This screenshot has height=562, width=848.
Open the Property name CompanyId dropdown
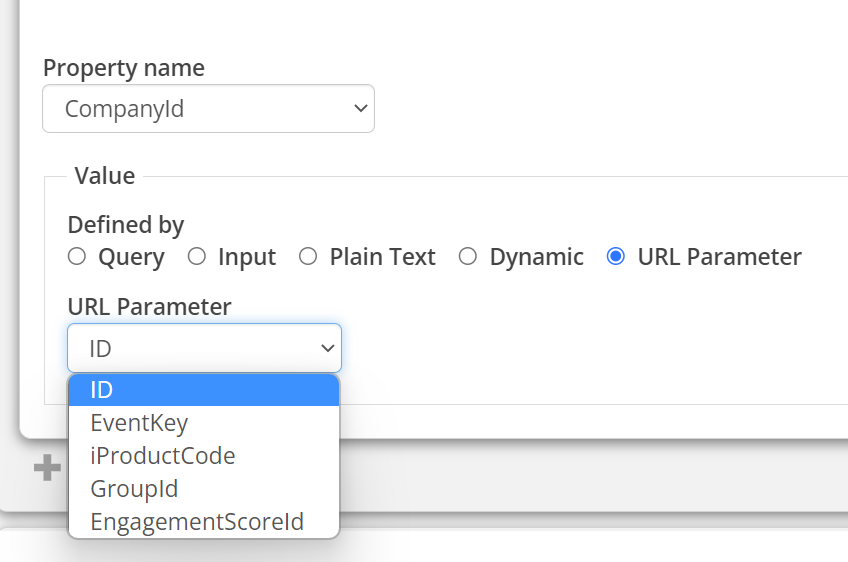208,108
